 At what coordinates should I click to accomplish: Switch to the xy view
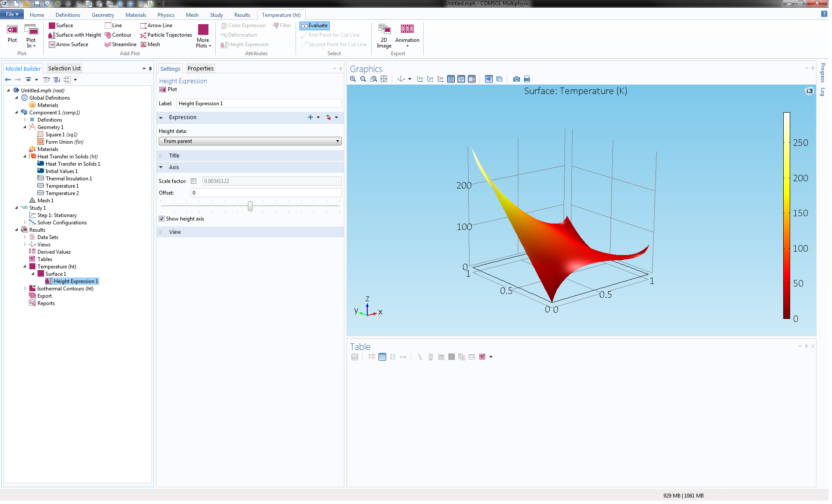[419, 79]
